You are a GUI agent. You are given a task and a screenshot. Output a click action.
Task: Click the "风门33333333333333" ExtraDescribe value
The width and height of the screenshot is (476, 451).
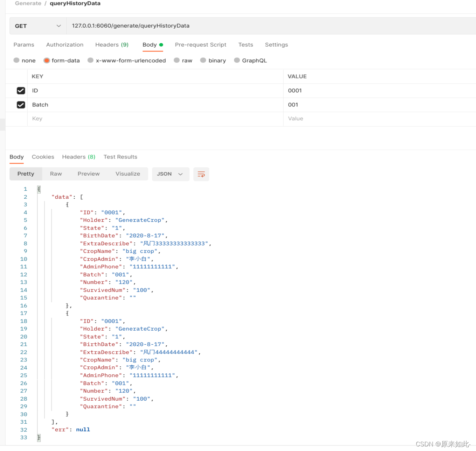[174, 244]
